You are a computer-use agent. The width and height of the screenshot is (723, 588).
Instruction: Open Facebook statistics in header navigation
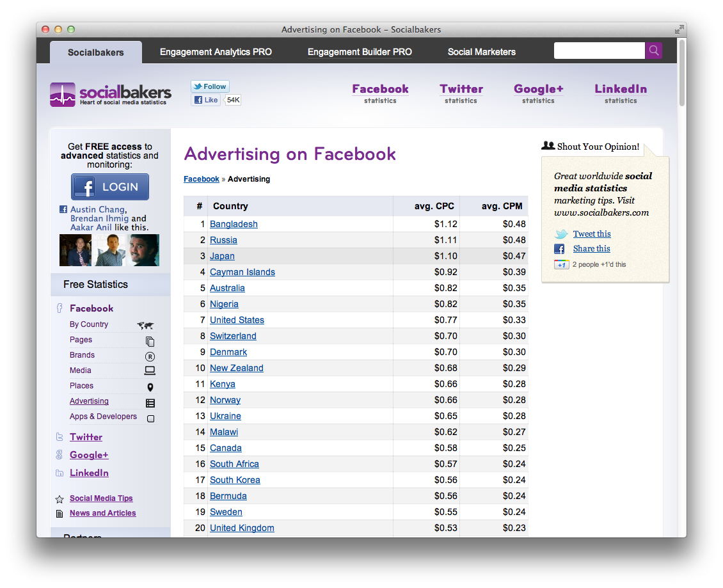click(x=381, y=93)
